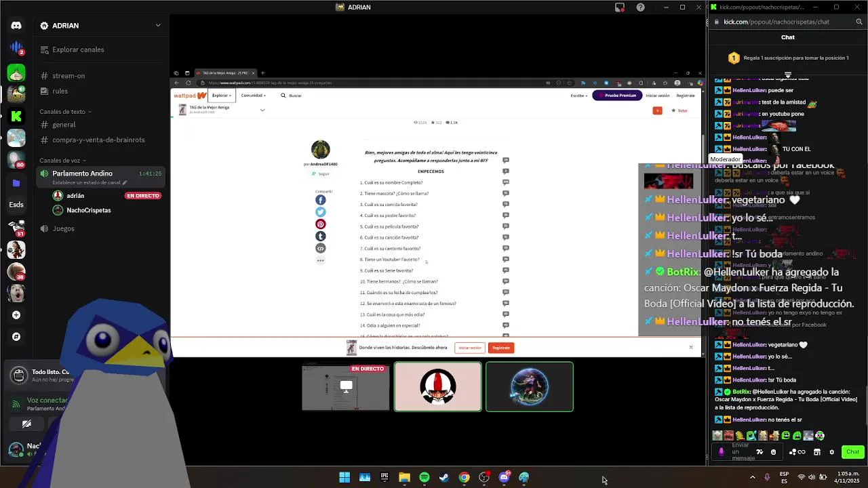Open the 7TV emote picker in chat
Screen dimensions: 868x488
[x=759, y=452]
